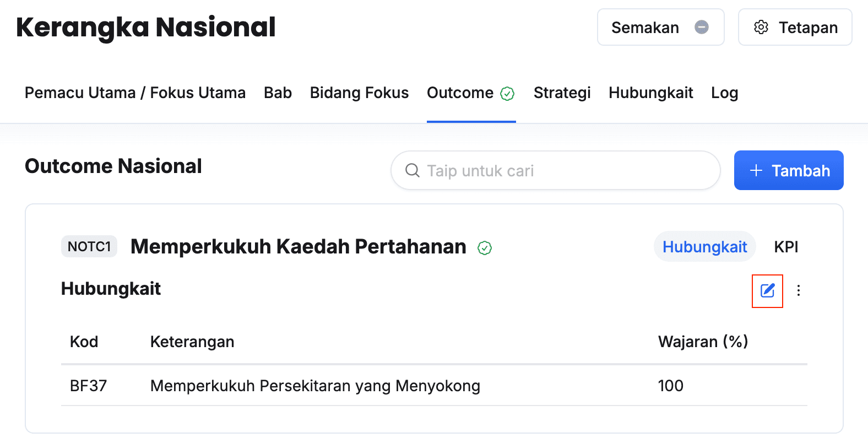Click the green check badge beside Memperkukuh Kaedah Pertahanan
Screen dimensions: 868x443
point(485,248)
